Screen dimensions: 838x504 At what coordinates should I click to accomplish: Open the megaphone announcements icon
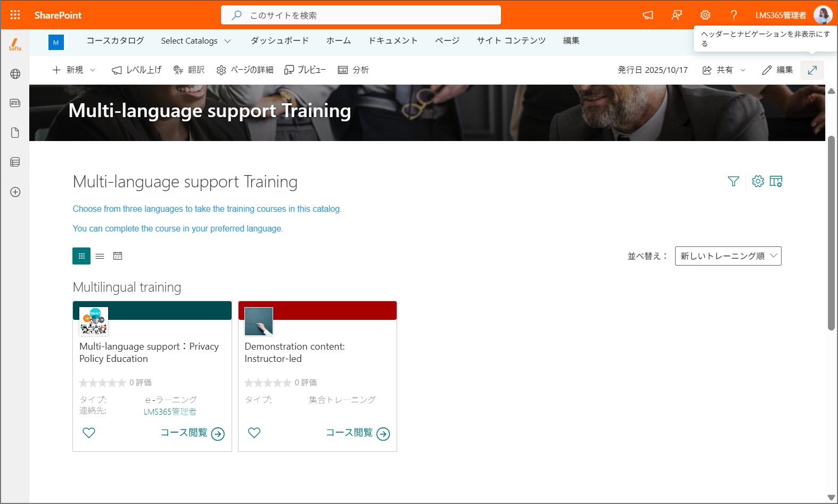tap(648, 15)
